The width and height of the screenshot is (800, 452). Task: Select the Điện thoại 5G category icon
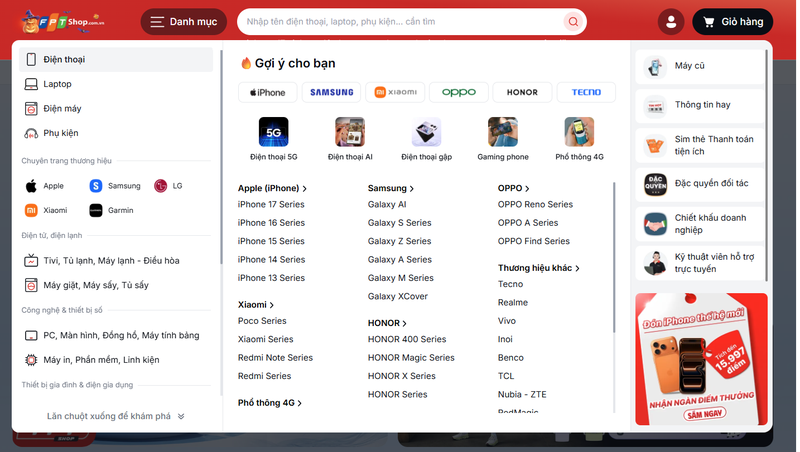tap(273, 132)
